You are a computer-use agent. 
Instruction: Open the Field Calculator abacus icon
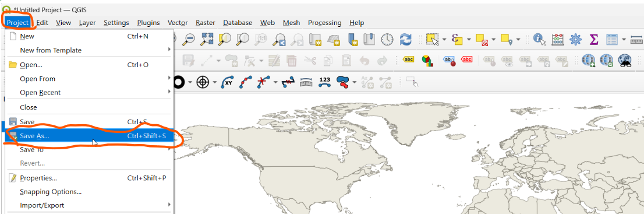pyautogui.click(x=558, y=40)
